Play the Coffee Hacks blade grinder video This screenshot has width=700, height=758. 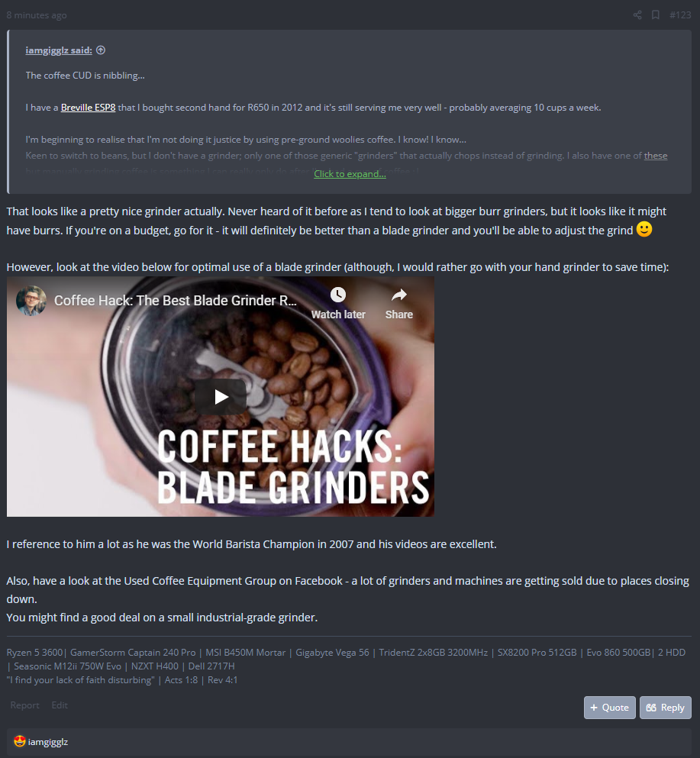pyautogui.click(x=221, y=397)
